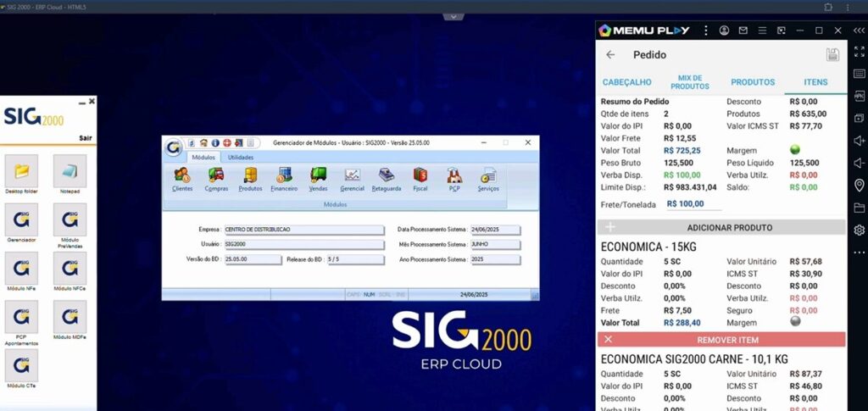Open the Financeiro module

(284, 179)
